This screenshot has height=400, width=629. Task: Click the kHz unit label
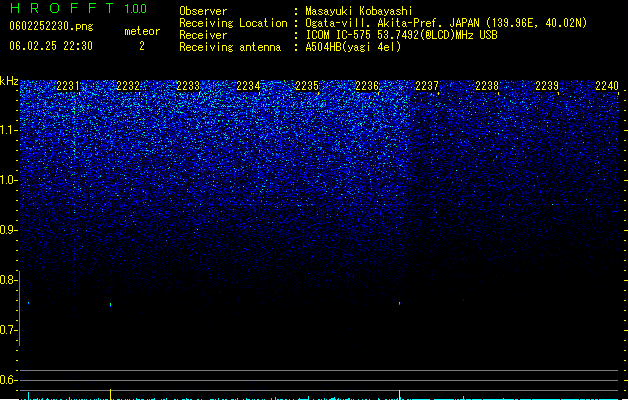(9, 81)
